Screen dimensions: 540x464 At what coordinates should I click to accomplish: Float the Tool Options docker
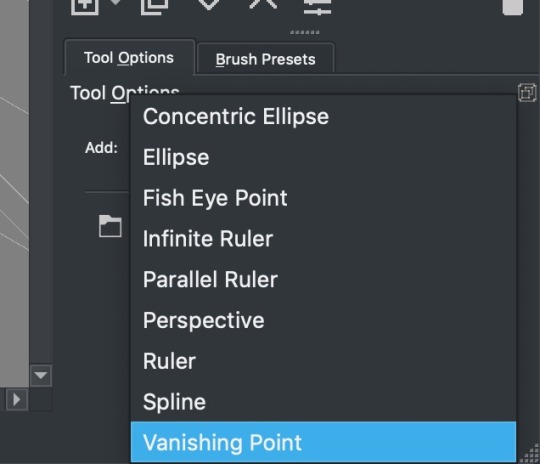[527, 93]
